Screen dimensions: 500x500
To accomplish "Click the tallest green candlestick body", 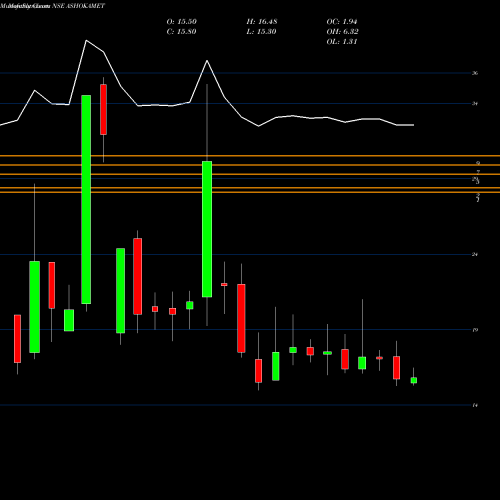I will point(86,199).
